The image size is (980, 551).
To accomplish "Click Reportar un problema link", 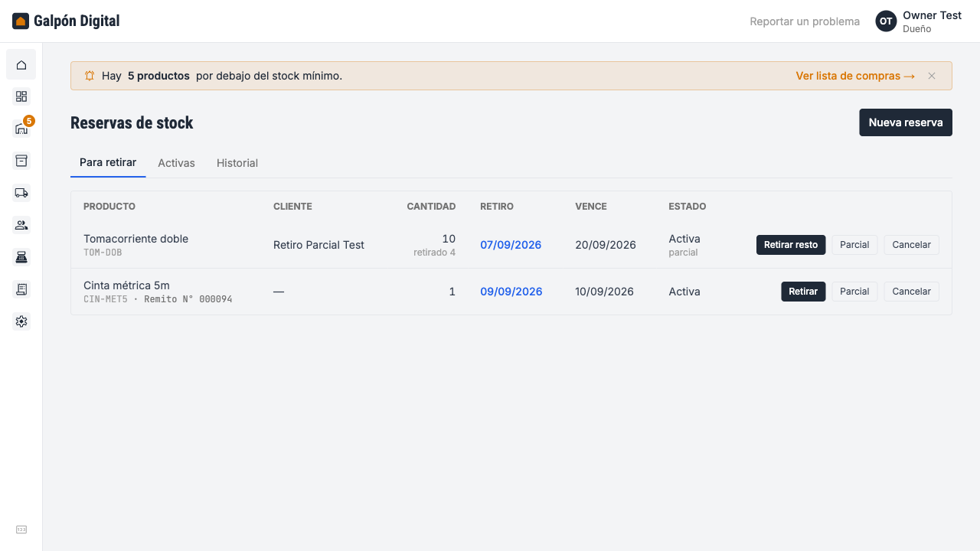I will point(805,21).
